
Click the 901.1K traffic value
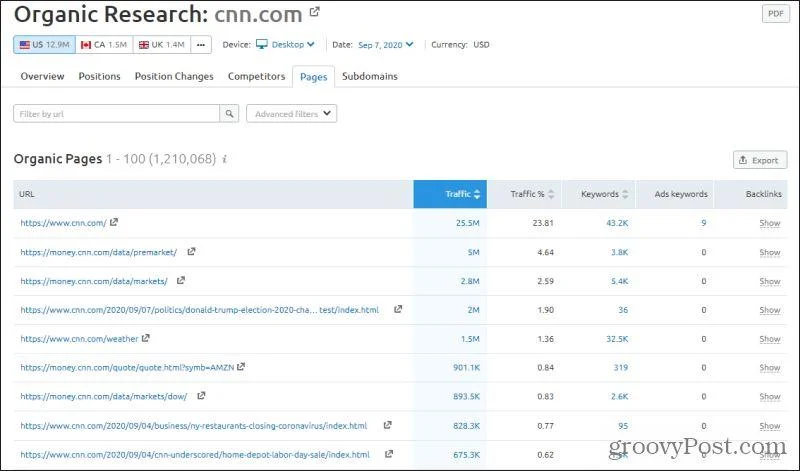(x=466, y=367)
